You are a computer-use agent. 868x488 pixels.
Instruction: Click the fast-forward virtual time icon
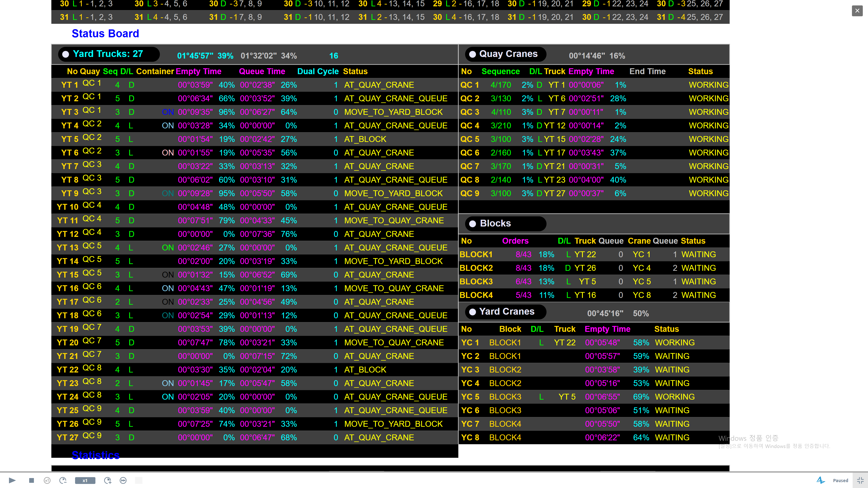pyautogui.click(x=123, y=480)
